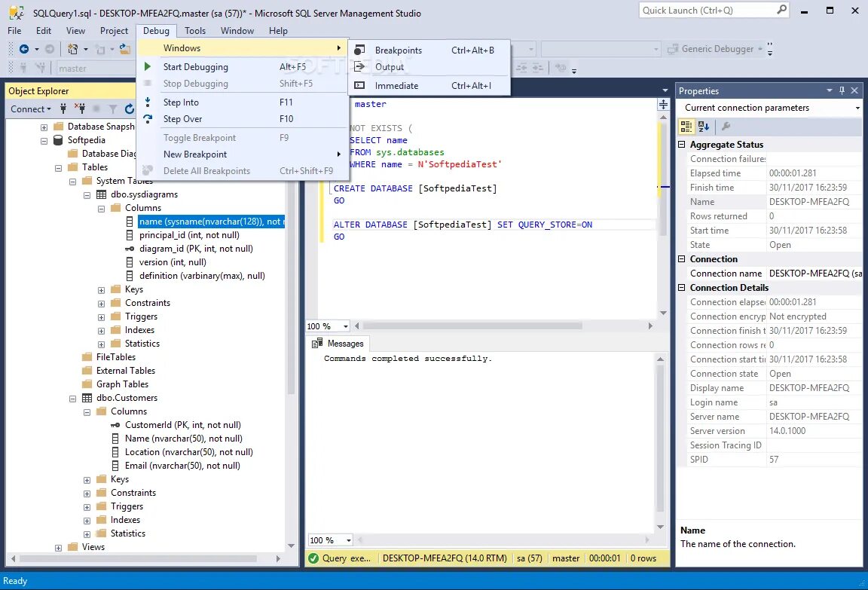This screenshot has height=590, width=868.
Task: Click the Quick Launch search magnifier icon
Action: click(781, 10)
